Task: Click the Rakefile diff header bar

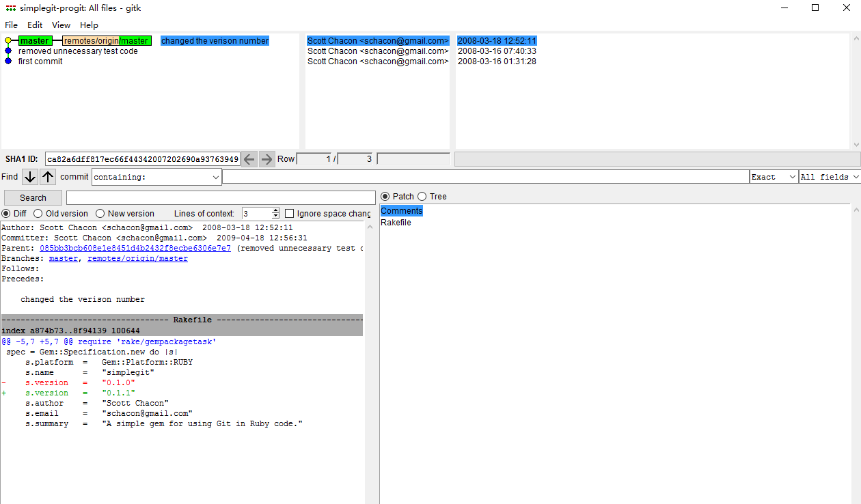Action: point(182,320)
